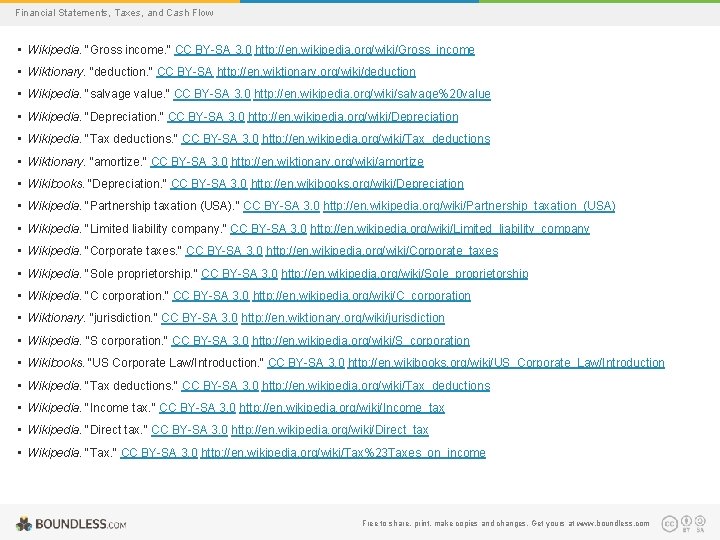Open the Partnership_taxation_(USA) link
The image size is (720, 540).
tap(469, 206)
